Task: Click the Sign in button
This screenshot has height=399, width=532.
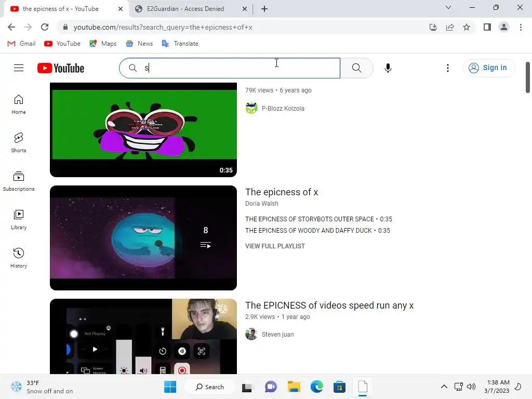Action: [x=488, y=68]
